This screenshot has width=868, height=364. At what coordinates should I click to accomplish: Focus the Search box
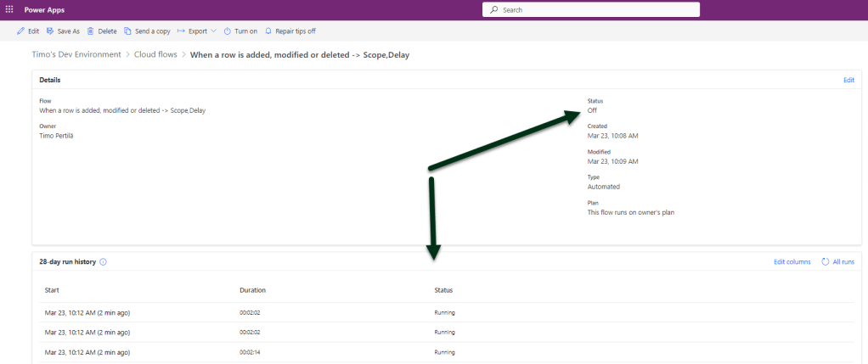(x=590, y=10)
